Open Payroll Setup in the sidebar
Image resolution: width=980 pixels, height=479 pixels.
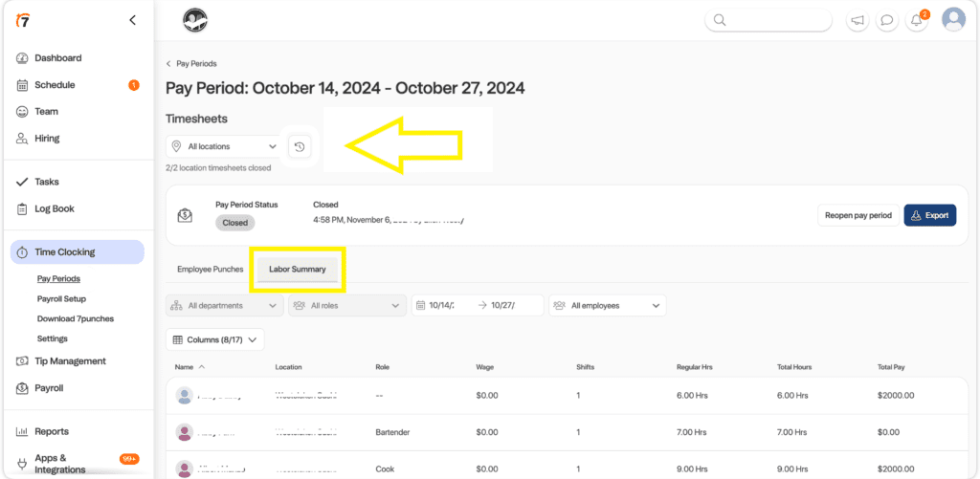62,299
